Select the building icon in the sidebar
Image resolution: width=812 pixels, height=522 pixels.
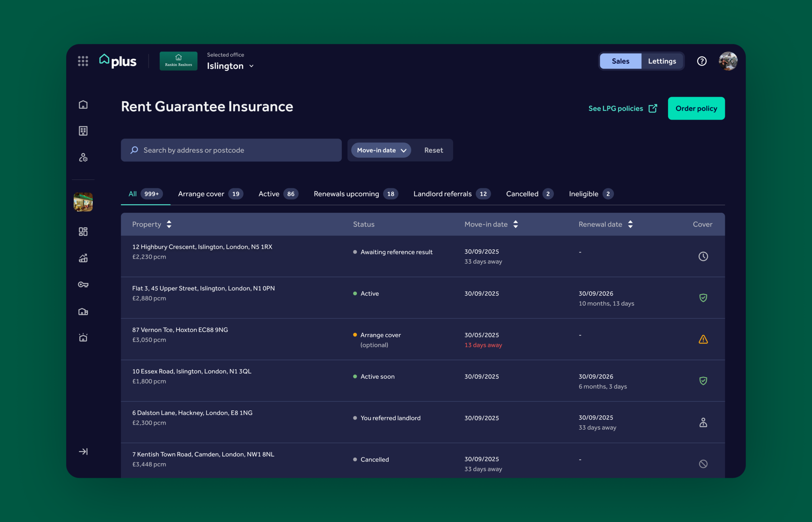83,131
